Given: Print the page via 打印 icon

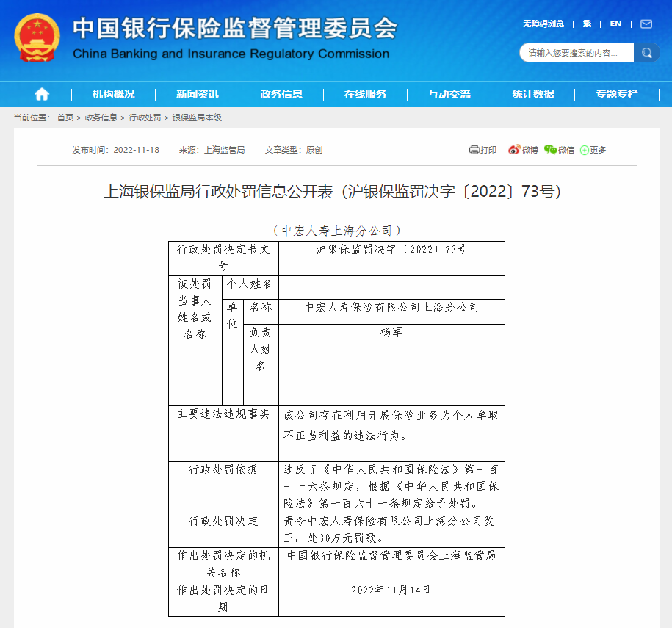Looking at the screenshot, I should coord(483,150).
